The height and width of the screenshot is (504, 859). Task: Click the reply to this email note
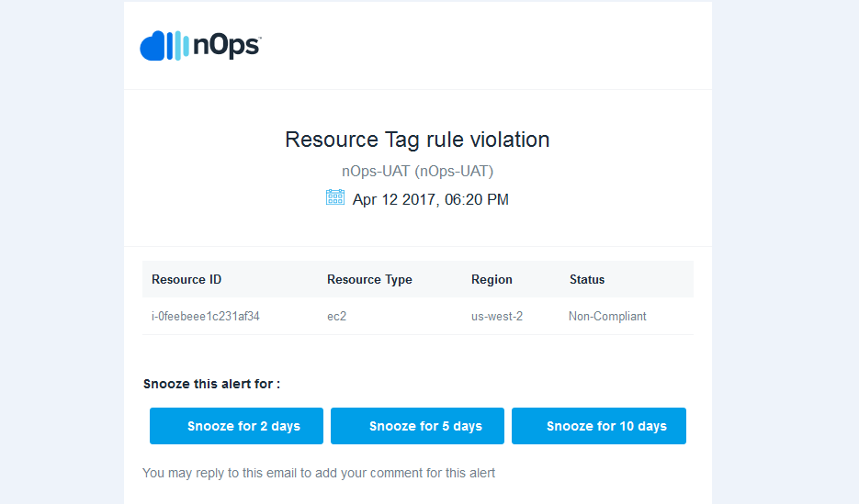coord(318,473)
